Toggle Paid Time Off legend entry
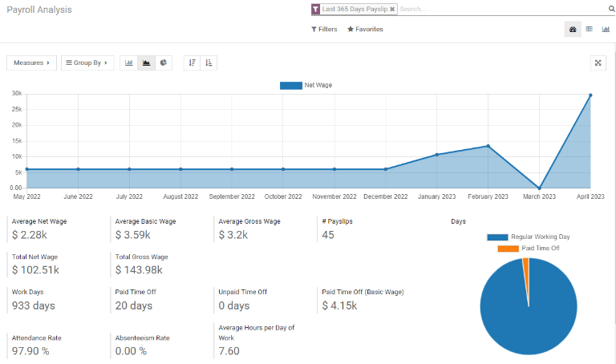This screenshot has width=616, height=364. click(x=529, y=249)
